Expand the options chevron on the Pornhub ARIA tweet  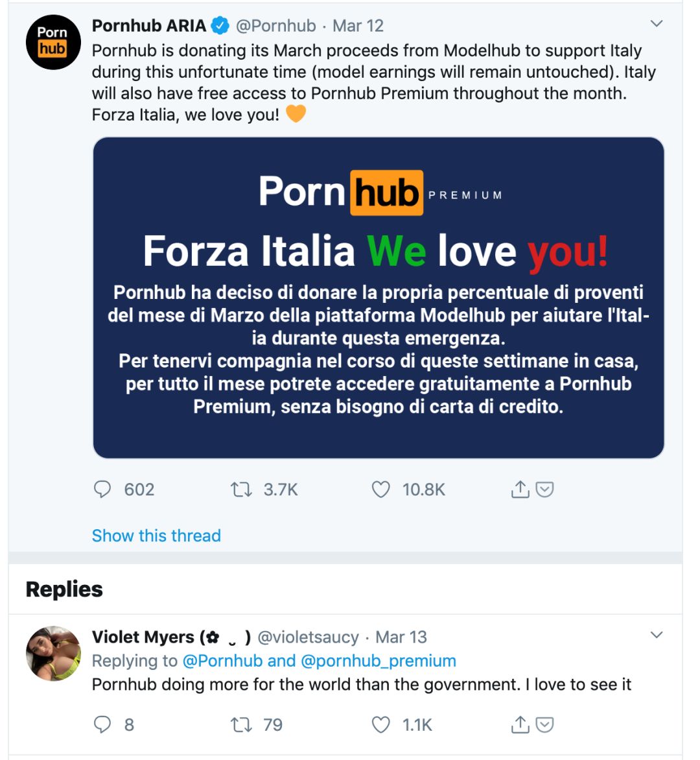pyautogui.click(x=657, y=24)
